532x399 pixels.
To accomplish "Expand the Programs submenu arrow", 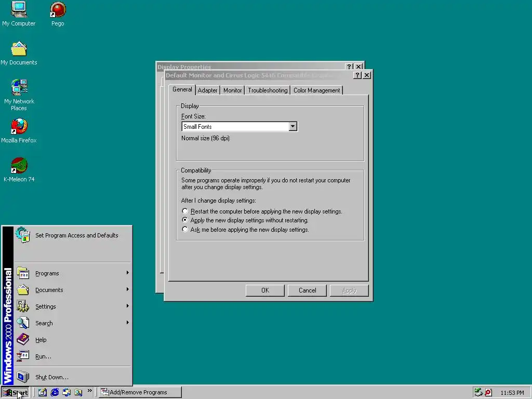I will click(x=128, y=273).
